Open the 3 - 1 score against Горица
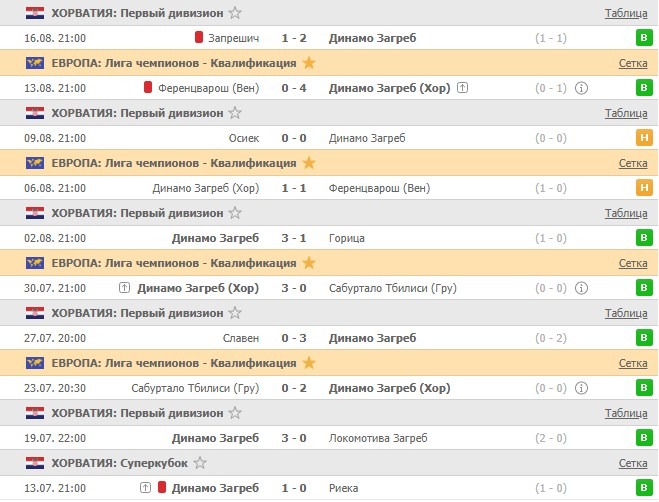The width and height of the screenshot is (659, 502). pyautogui.click(x=293, y=238)
